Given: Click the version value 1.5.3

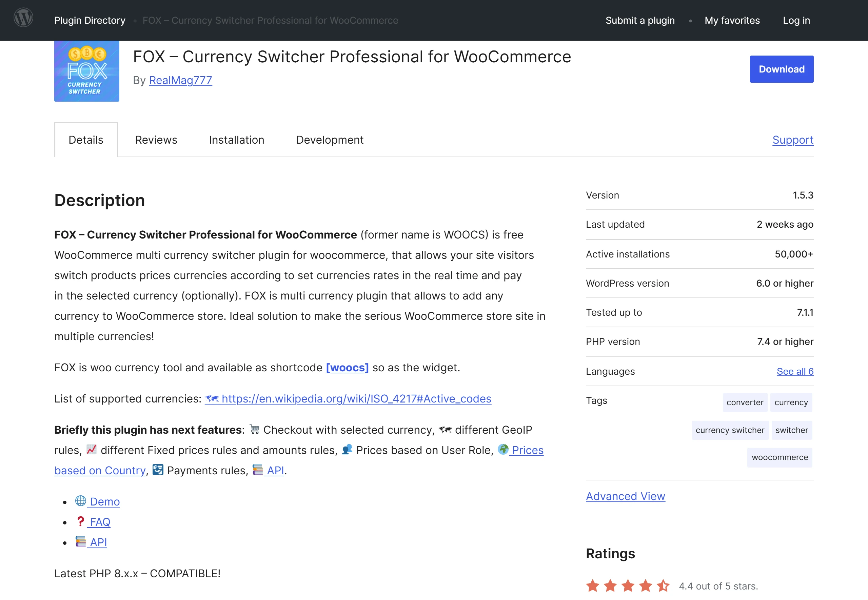Looking at the screenshot, I should [803, 195].
